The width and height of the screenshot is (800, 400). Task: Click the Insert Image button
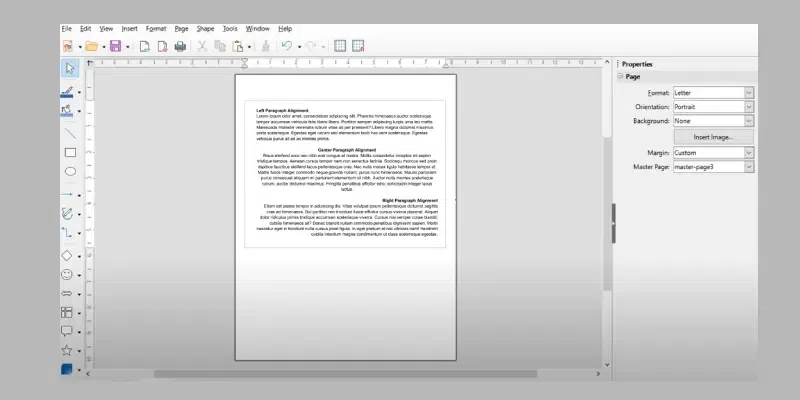[713, 137]
